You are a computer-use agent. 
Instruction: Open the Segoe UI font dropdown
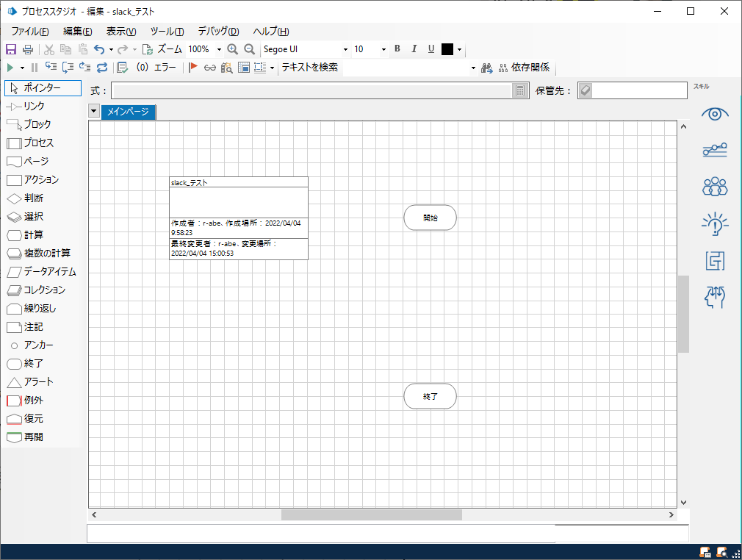point(345,49)
